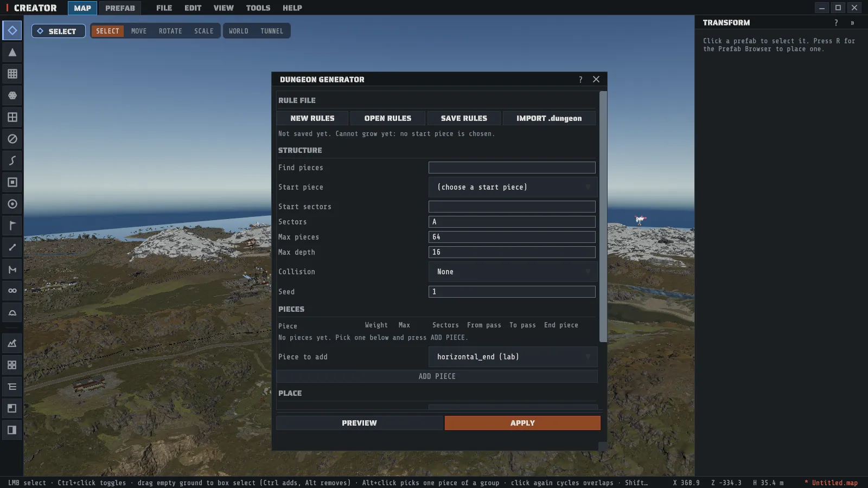Toggle WORLD space option
868x488 pixels.
pyautogui.click(x=239, y=31)
